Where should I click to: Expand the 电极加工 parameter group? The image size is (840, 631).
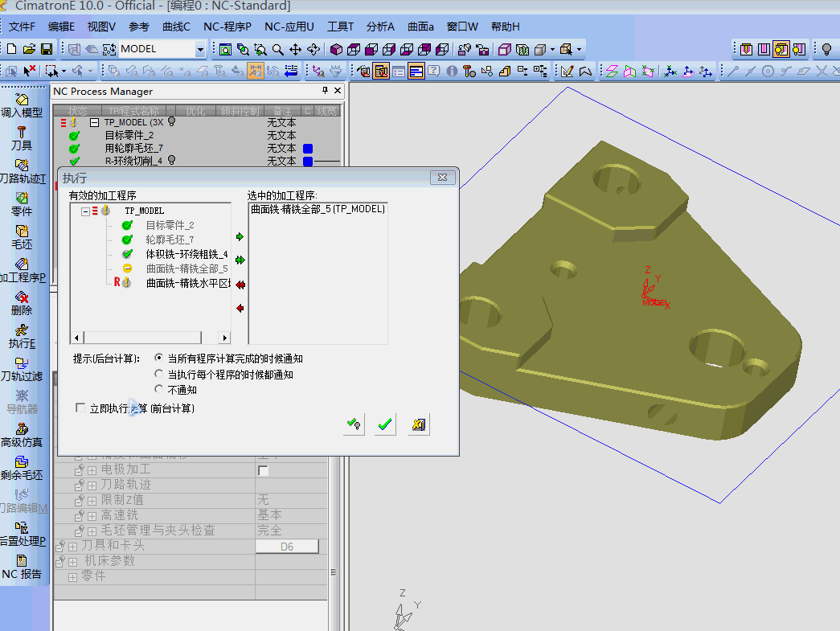tap(92, 470)
